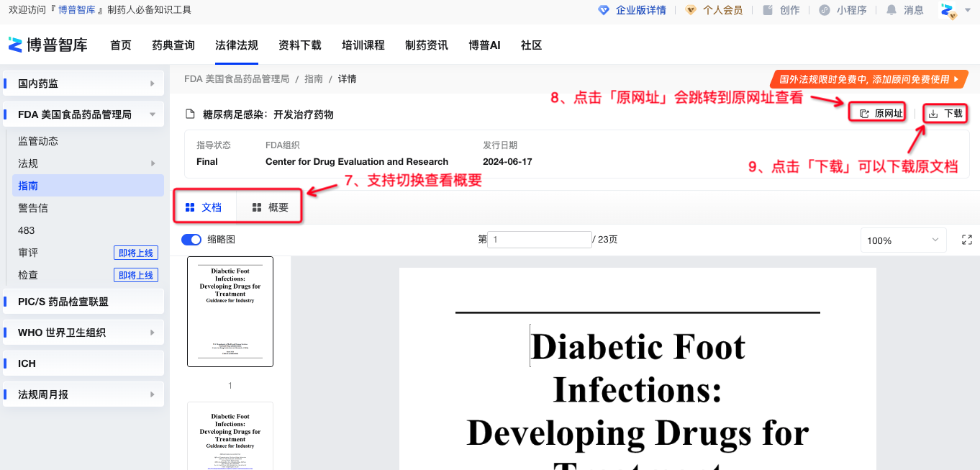The height and width of the screenshot is (470, 980).
Task: Select 监管动态 in the sidebar
Action: [x=38, y=141]
